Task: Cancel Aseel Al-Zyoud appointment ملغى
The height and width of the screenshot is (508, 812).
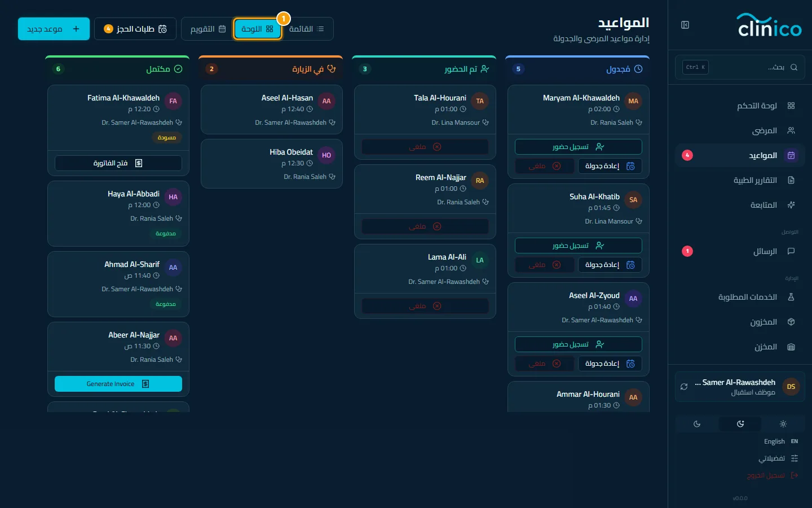Action: tap(545, 364)
